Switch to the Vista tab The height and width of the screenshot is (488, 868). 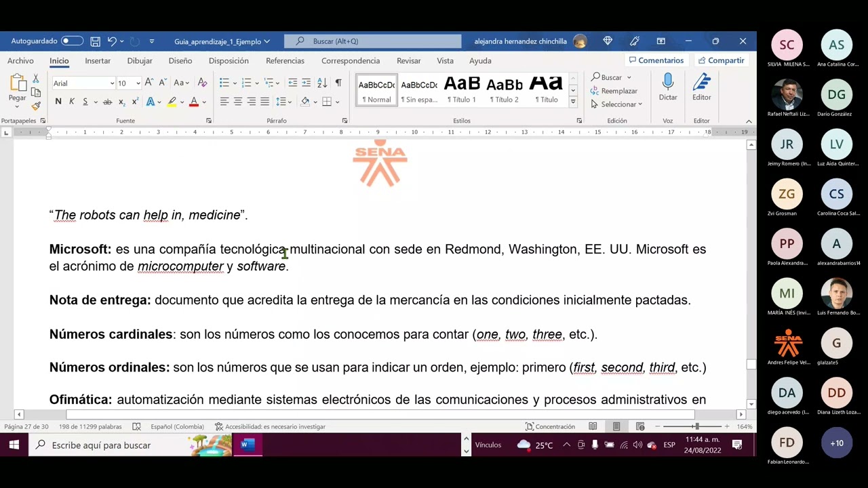(445, 60)
